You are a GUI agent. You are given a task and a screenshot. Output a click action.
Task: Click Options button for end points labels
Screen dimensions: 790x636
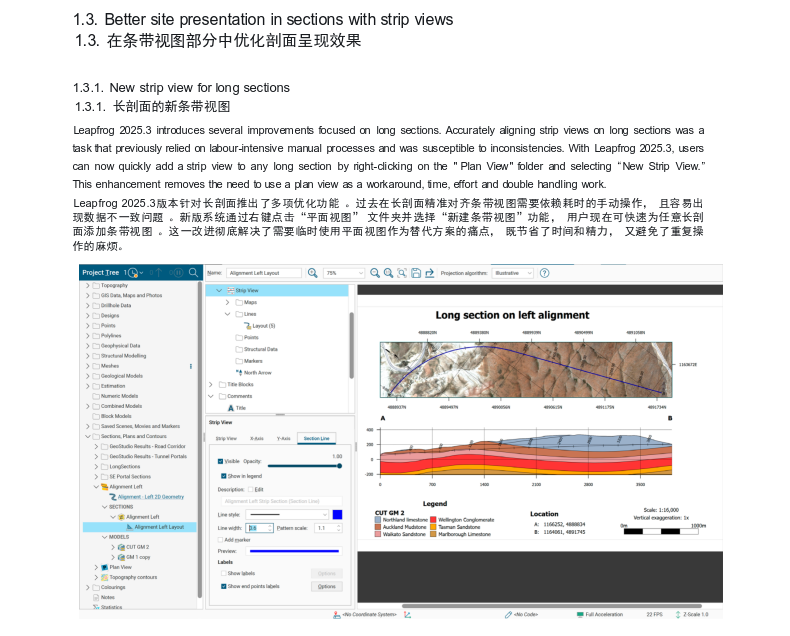pos(326,586)
